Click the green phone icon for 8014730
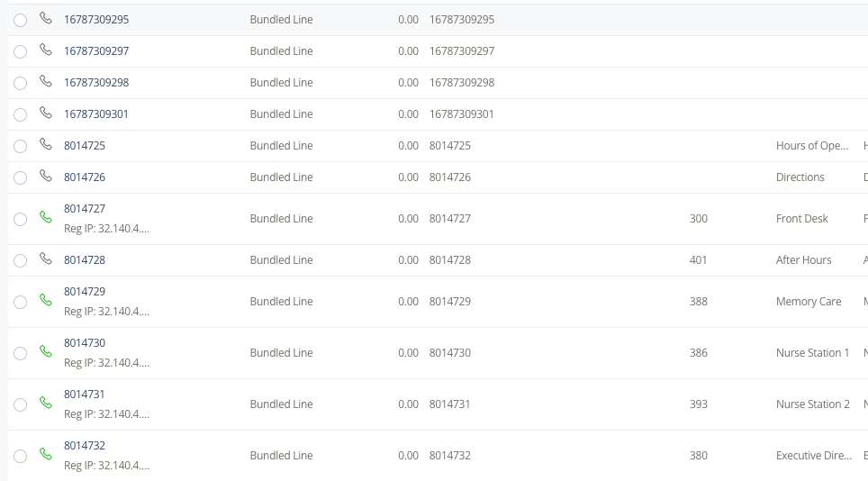The height and width of the screenshot is (481, 868). [46, 351]
